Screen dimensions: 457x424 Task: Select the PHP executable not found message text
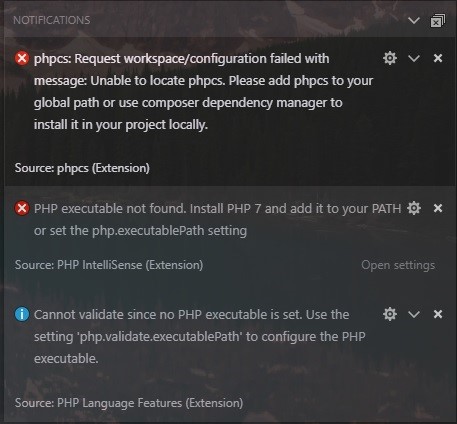218,219
